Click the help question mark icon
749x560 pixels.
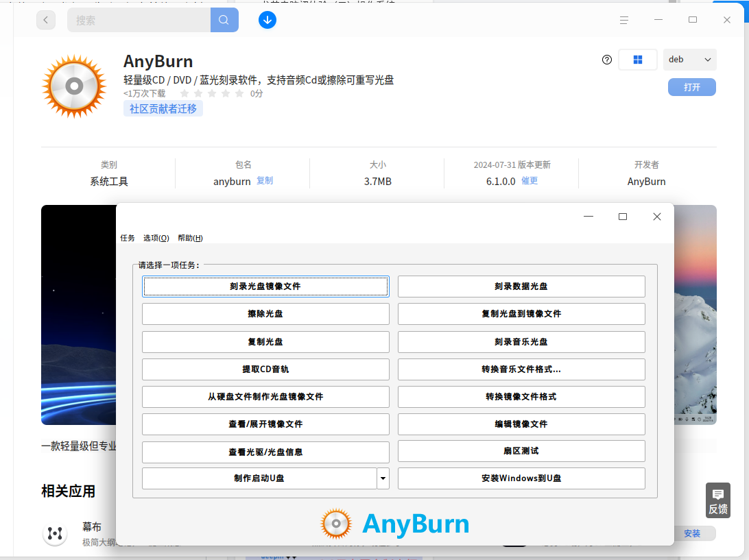(x=606, y=60)
